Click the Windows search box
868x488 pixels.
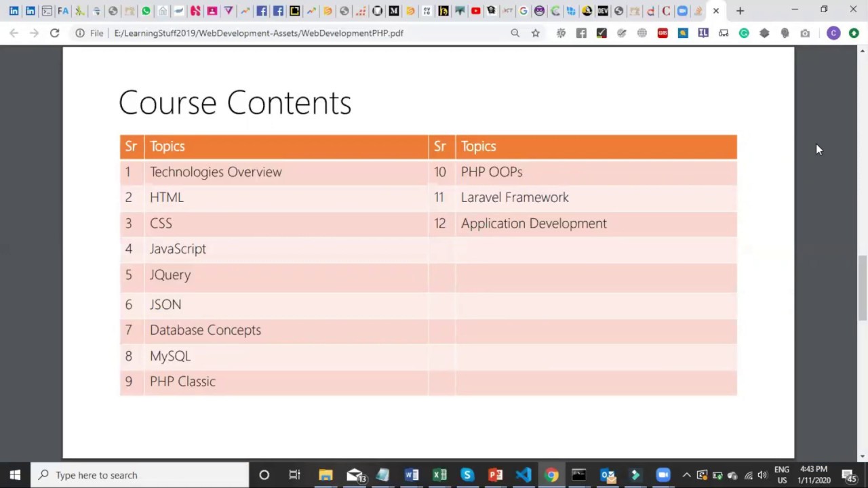tap(140, 475)
